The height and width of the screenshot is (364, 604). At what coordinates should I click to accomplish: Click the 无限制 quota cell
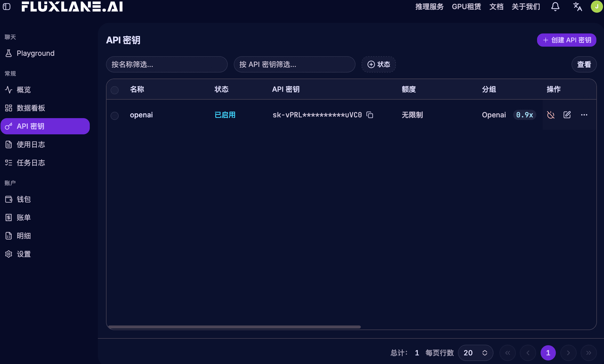click(412, 115)
